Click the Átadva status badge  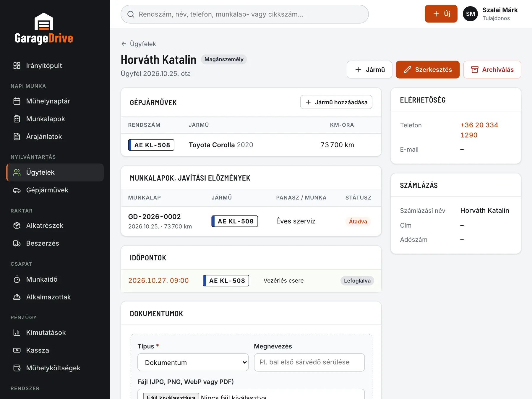(x=358, y=222)
